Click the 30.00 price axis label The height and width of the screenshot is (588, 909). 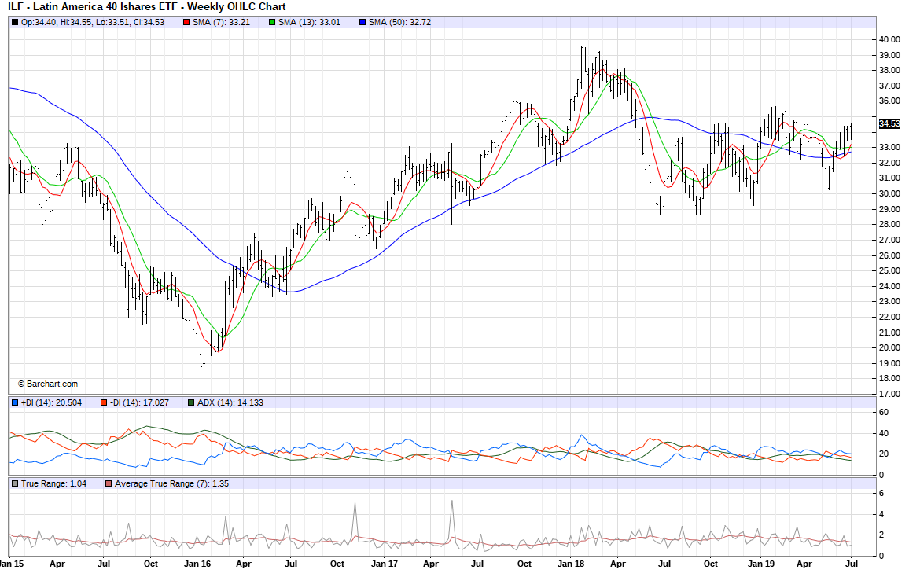tap(889, 194)
